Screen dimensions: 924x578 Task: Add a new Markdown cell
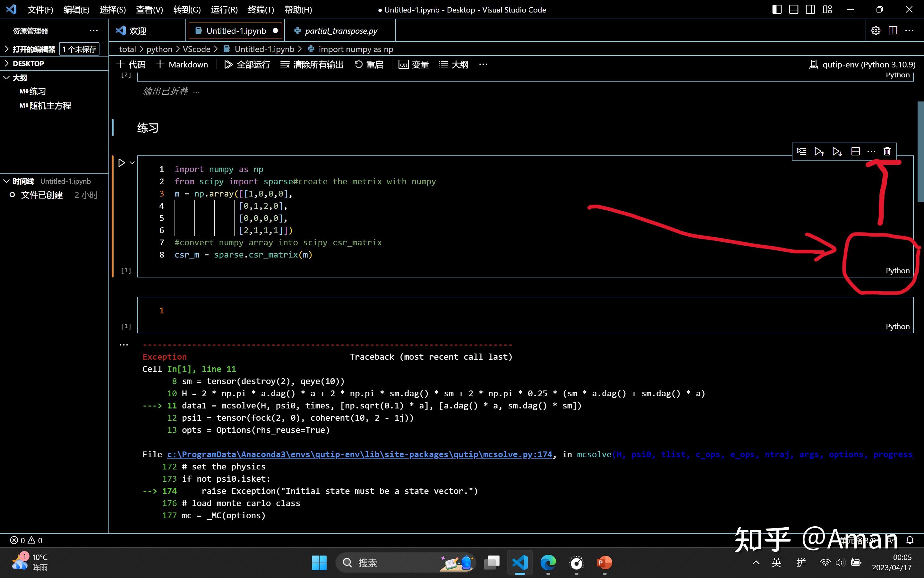click(182, 65)
